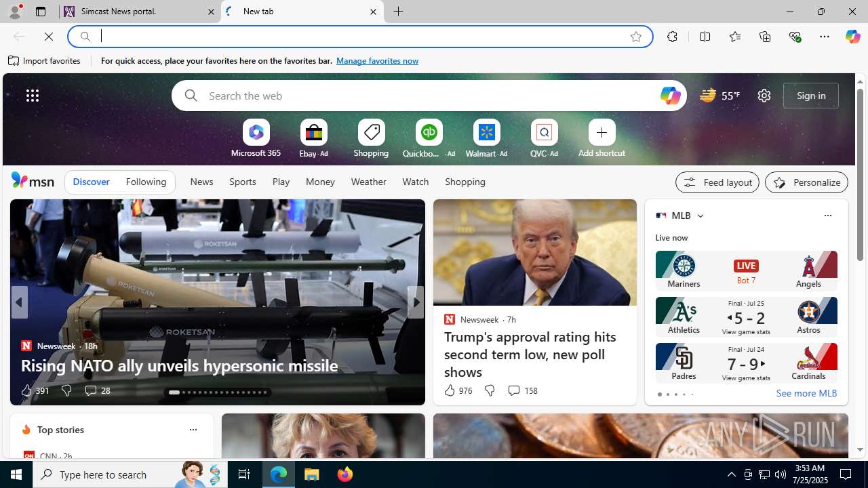Stop loading the page
This screenshot has height=488, width=868.
tap(49, 37)
